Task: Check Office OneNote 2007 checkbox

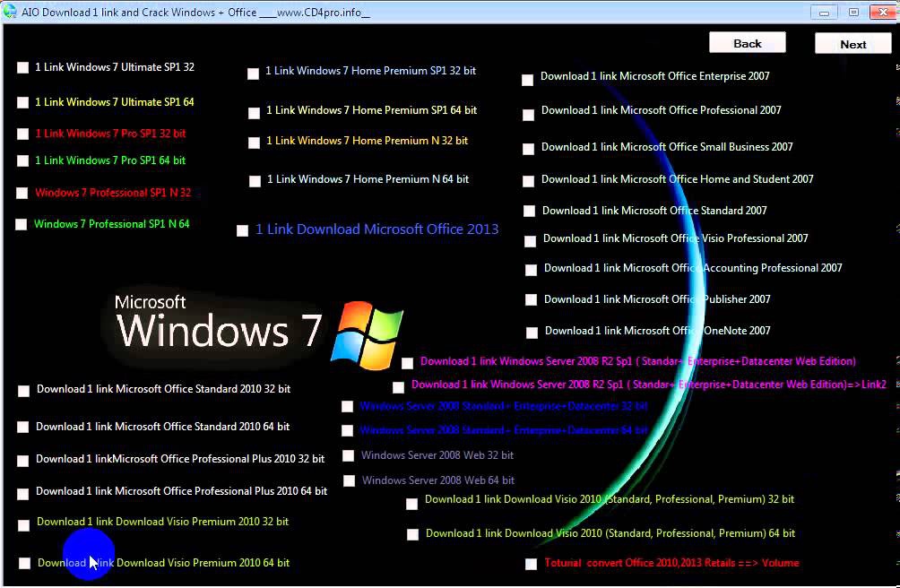Action: (x=532, y=333)
